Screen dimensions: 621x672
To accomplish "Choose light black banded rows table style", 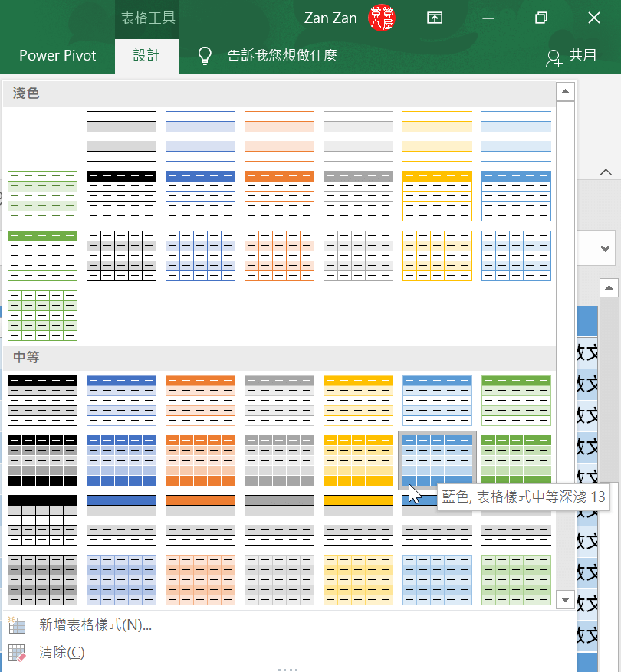I will [121, 136].
